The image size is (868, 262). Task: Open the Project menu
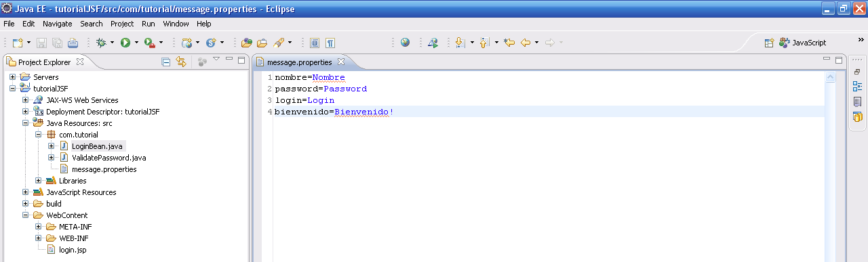pyautogui.click(x=122, y=24)
